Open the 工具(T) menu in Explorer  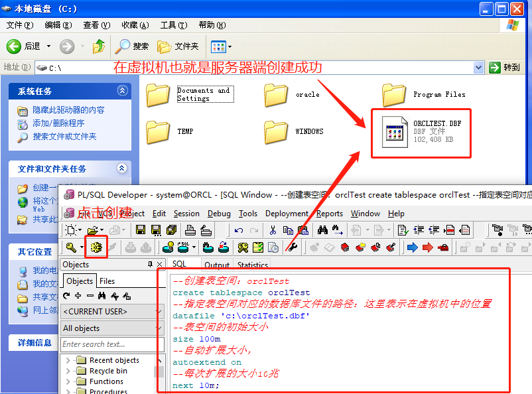tap(174, 25)
